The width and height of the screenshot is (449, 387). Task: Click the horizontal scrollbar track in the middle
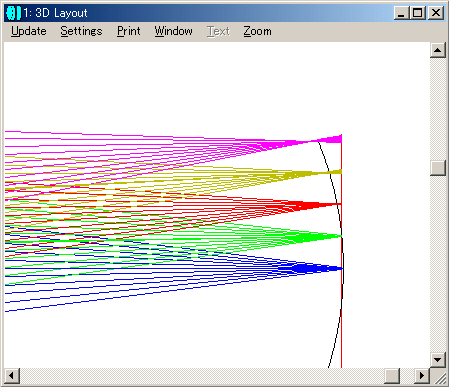pos(202,376)
